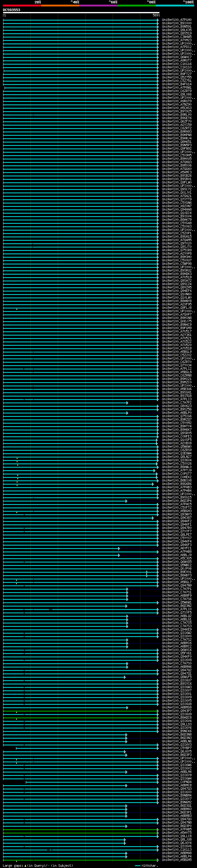Select hit label UniRef100_A2XBX8

click(x=177, y=443)
